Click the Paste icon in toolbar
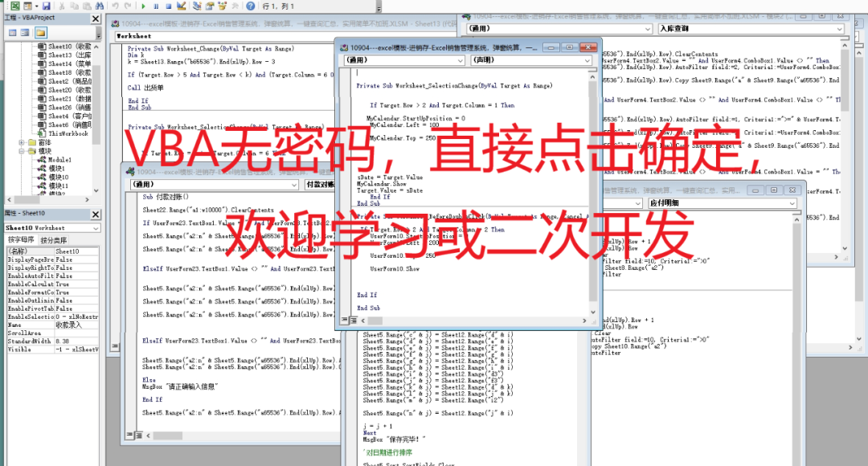The image size is (868, 466). click(x=87, y=6)
